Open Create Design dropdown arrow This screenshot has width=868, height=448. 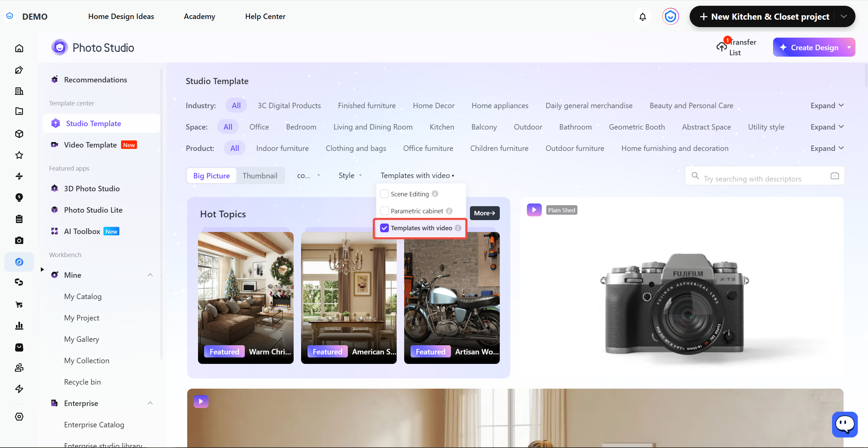pos(849,47)
